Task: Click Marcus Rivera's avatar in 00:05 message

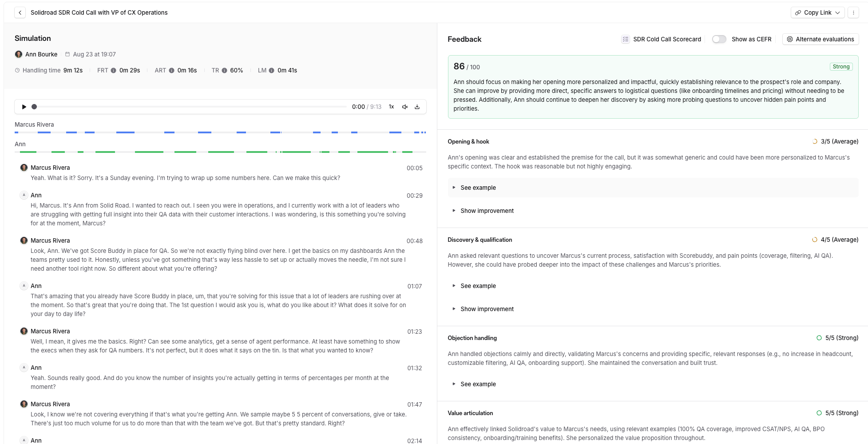Action: 24,168
